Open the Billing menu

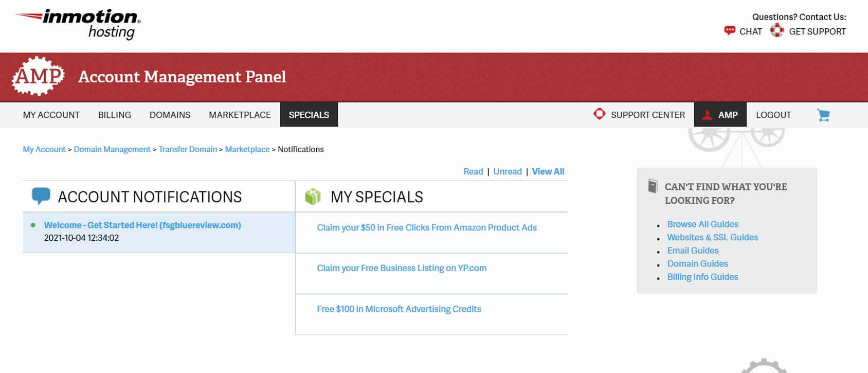[x=115, y=115]
